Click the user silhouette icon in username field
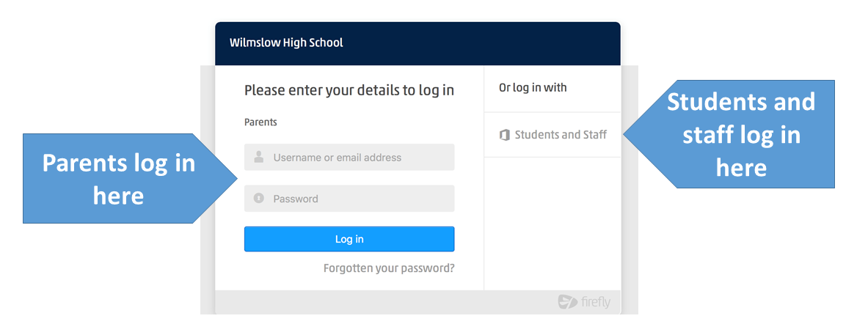Image resolution: width=868 pixels, height=335 pixels. tap(258, 157)
